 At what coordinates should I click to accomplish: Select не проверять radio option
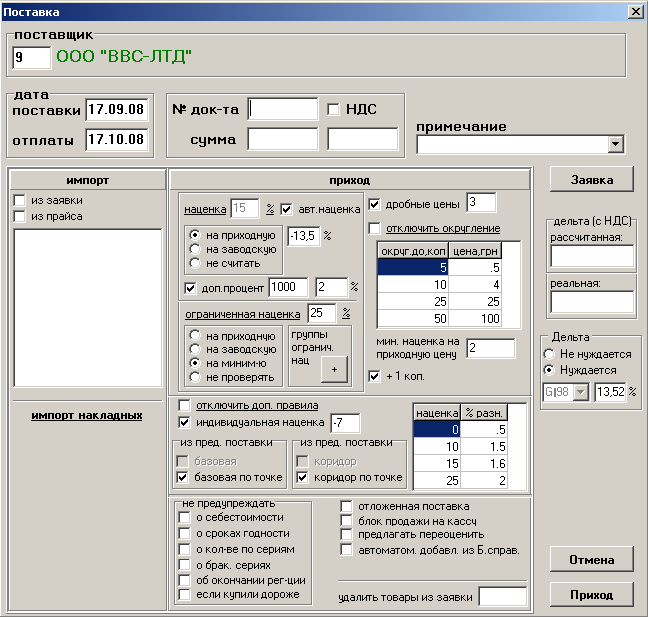pos(195,377)
